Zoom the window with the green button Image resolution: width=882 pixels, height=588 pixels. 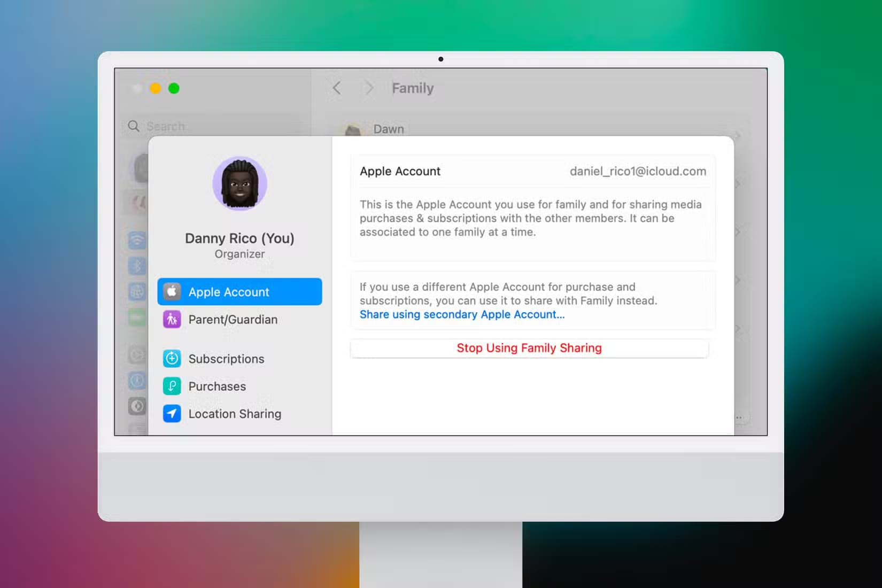tap(174, 88)
